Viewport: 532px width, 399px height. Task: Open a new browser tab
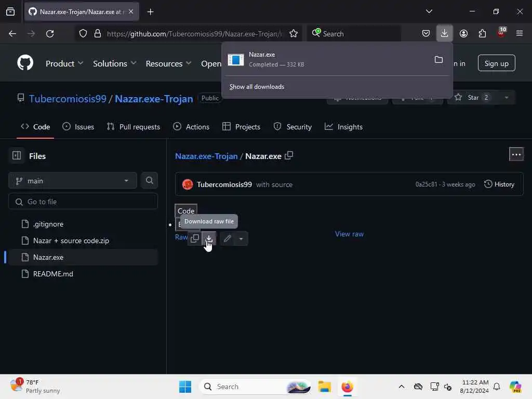(150, 12)
